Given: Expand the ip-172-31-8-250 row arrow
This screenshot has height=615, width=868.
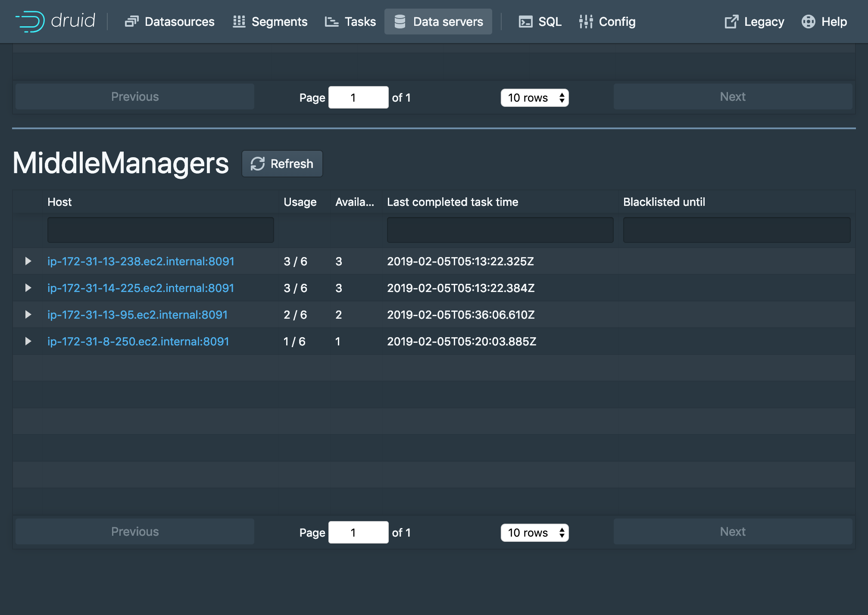Looking at the screenshot, I should pos(28,342).
